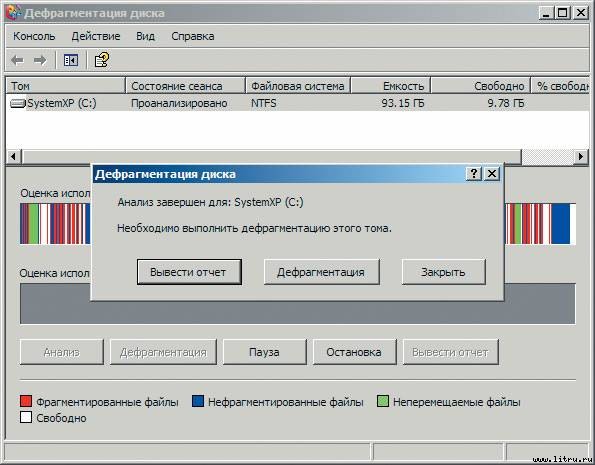595x465 pixels.
Task: Click the Forward arrow toolbar icon
Action: (x=40, y=60)
